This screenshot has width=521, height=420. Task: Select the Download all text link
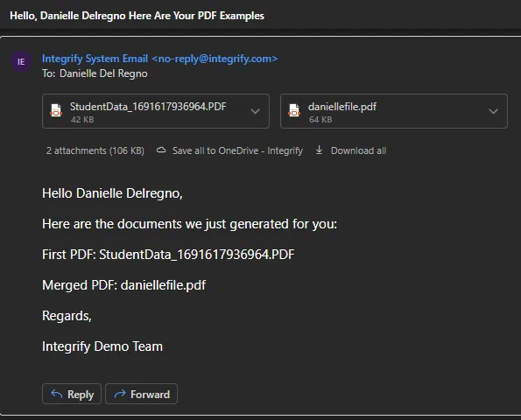(x=358, y=150)
